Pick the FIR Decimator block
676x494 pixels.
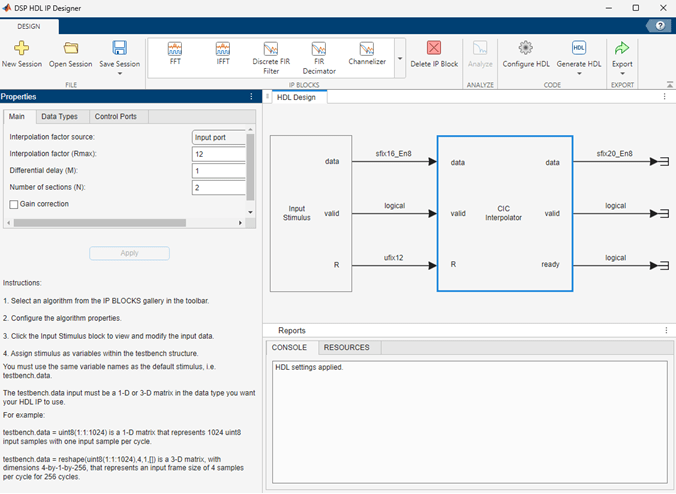tap(319, 49)
